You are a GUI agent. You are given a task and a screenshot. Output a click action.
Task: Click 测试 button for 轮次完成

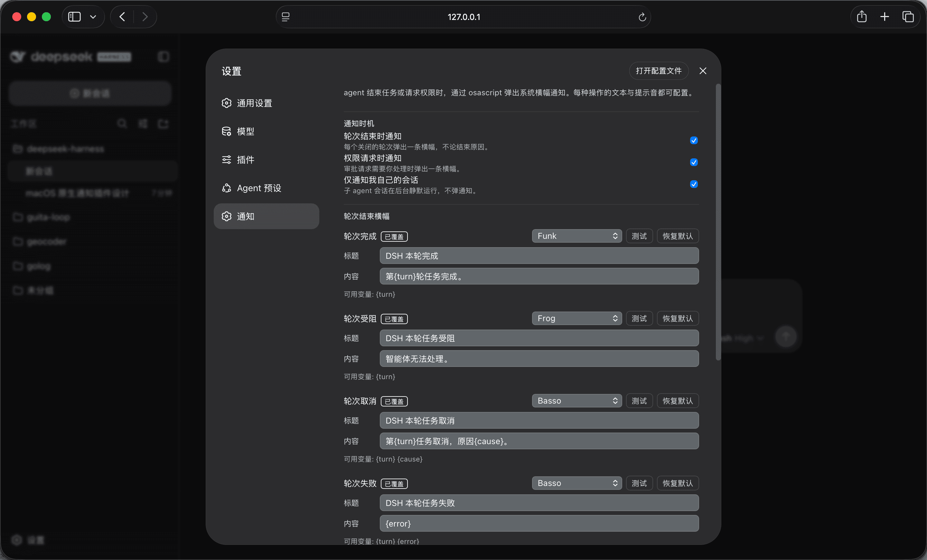coord(639,236)
